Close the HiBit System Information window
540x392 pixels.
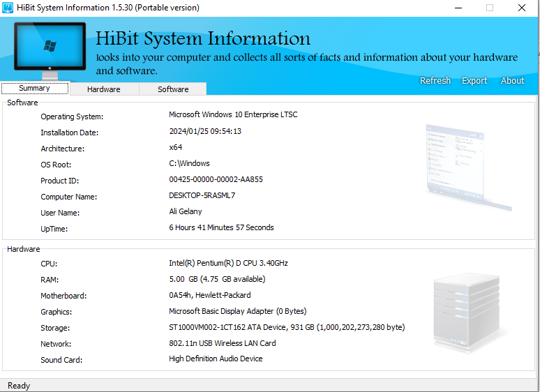pyautogui.click(x=522, y=8)
